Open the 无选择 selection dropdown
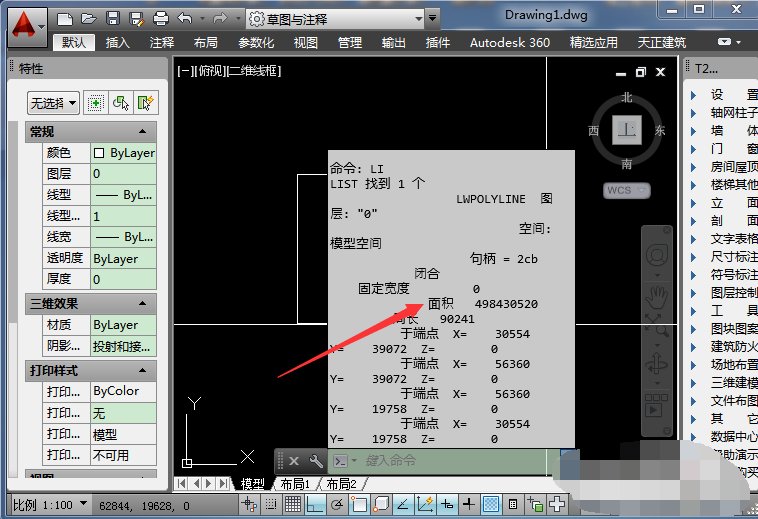Screen dimensions: 758x519 click(x=53, y=102)
